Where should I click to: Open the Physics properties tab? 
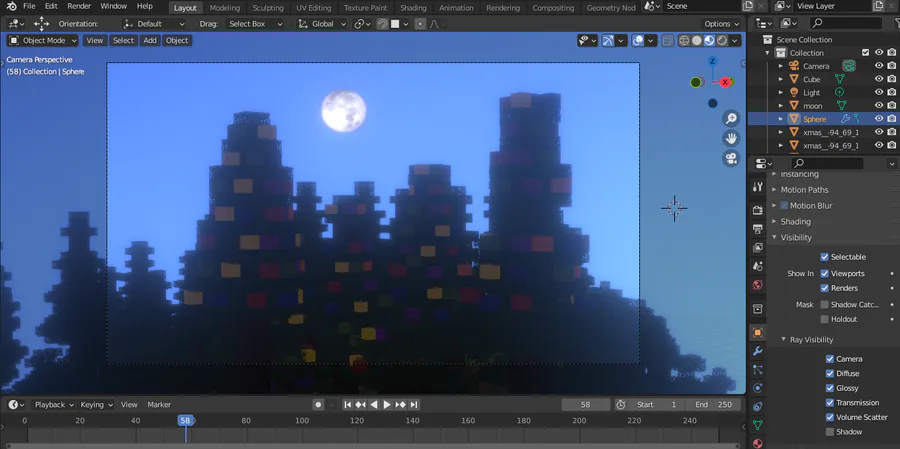[x=758, y=388]
